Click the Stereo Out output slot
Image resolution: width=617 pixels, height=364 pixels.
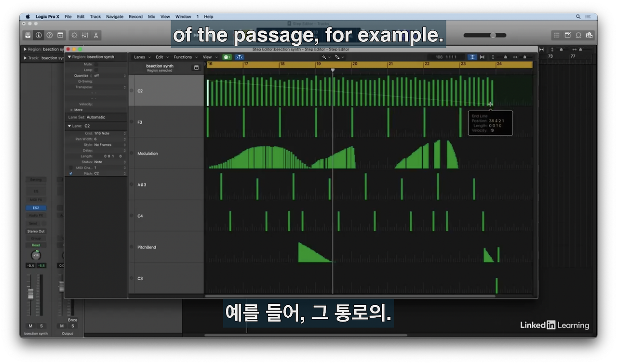36,231
